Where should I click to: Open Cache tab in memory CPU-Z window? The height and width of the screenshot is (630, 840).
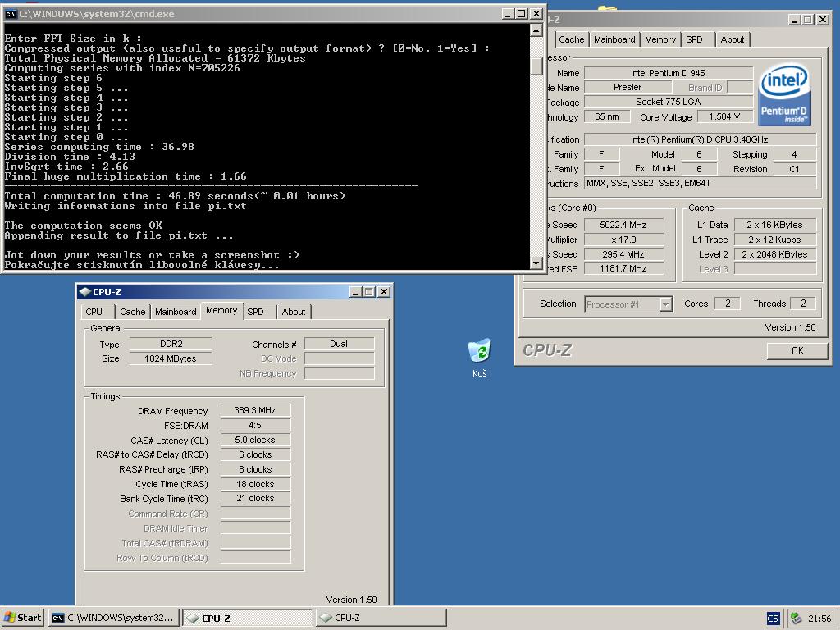[x=132, y=312]
